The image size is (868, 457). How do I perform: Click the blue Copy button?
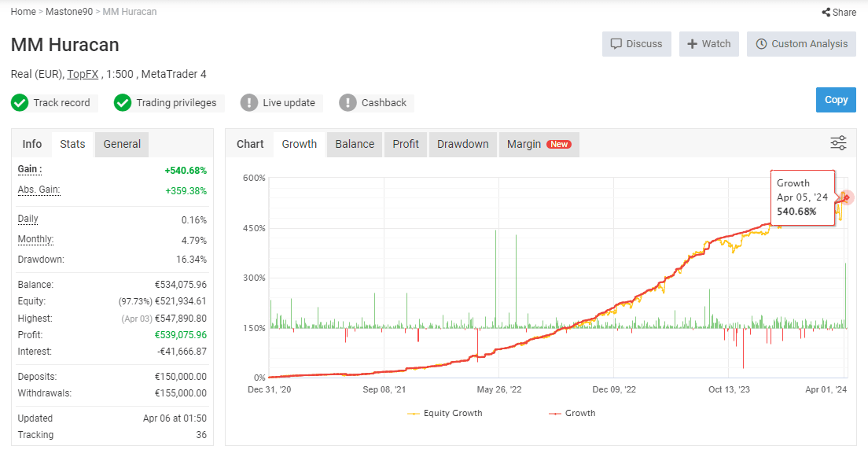coord(836,100)
